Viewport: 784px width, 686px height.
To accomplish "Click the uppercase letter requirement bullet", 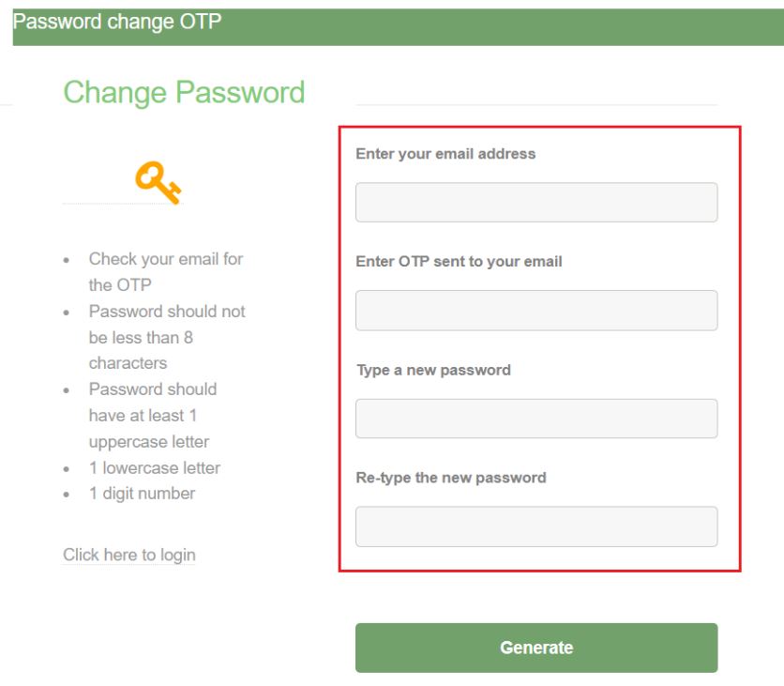I will tap(150, 415).
